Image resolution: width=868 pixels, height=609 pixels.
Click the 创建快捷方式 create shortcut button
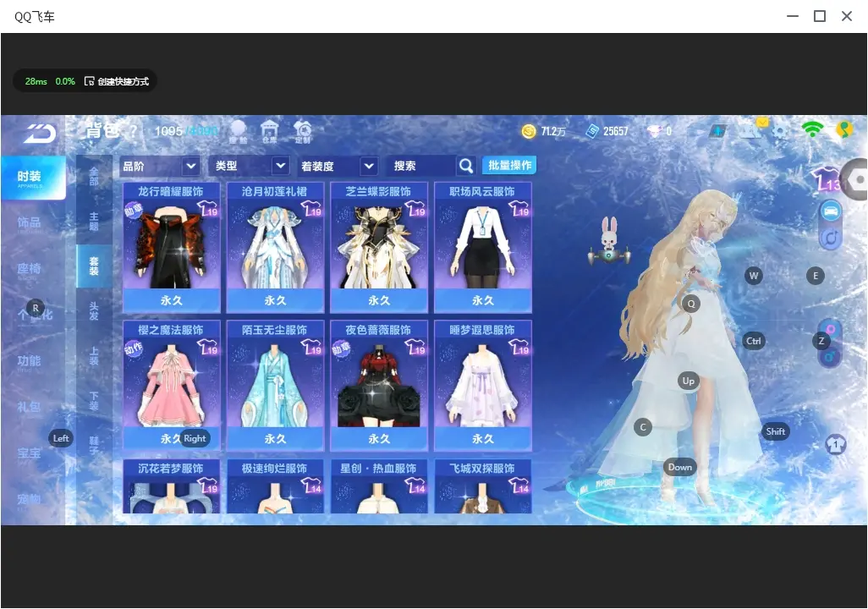(x=117, y=81)
